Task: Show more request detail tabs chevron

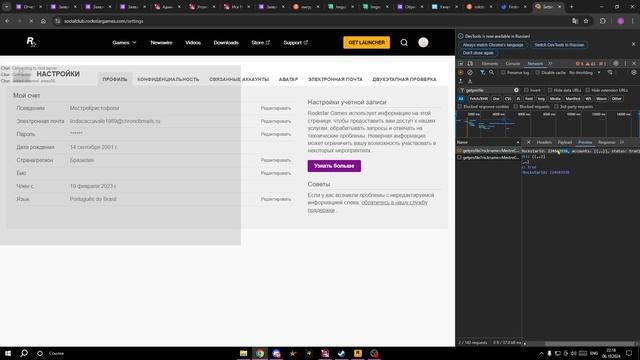Action: pyautogui.click(x=622, y=142)
